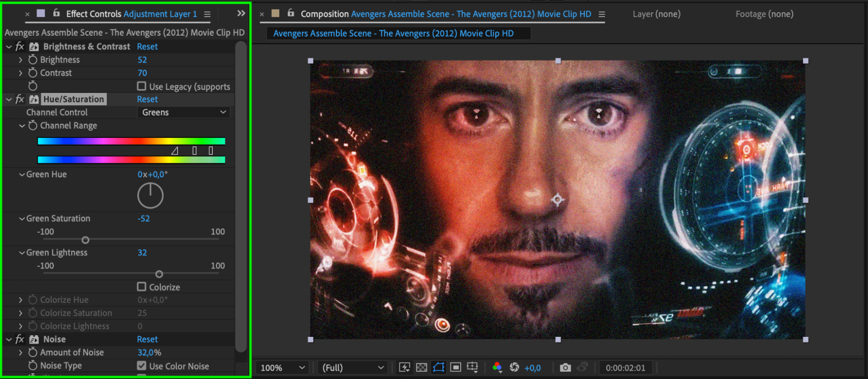Click the Noise effect preset icon
This screenshot has height=379, width=868.
(34, 339)
